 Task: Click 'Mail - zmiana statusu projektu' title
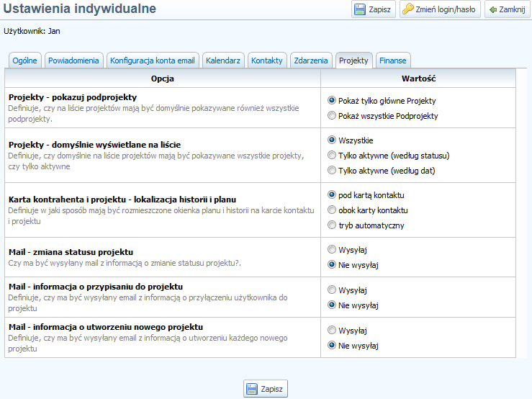(71, 252)
